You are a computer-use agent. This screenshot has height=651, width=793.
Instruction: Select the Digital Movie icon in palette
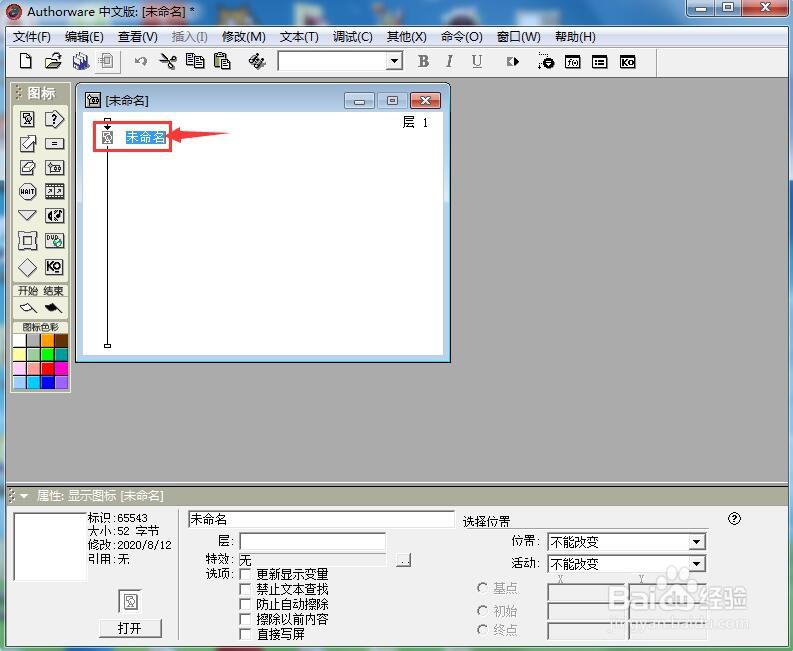(x=54, y=191)
